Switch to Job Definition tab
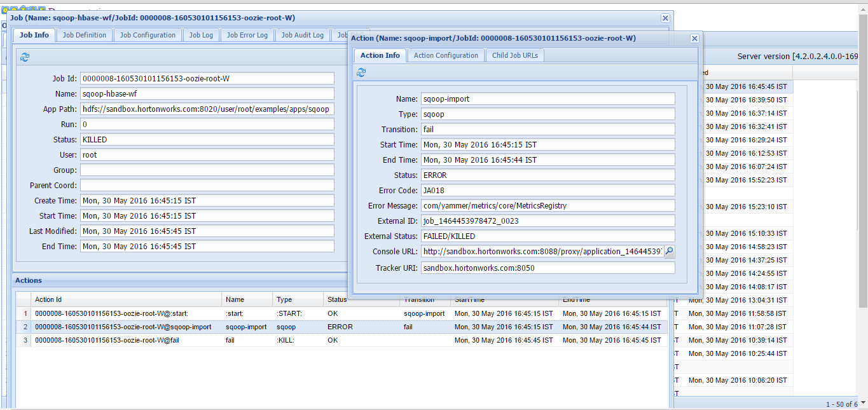This screenshot has height=410, width=868. coord(85,36)
